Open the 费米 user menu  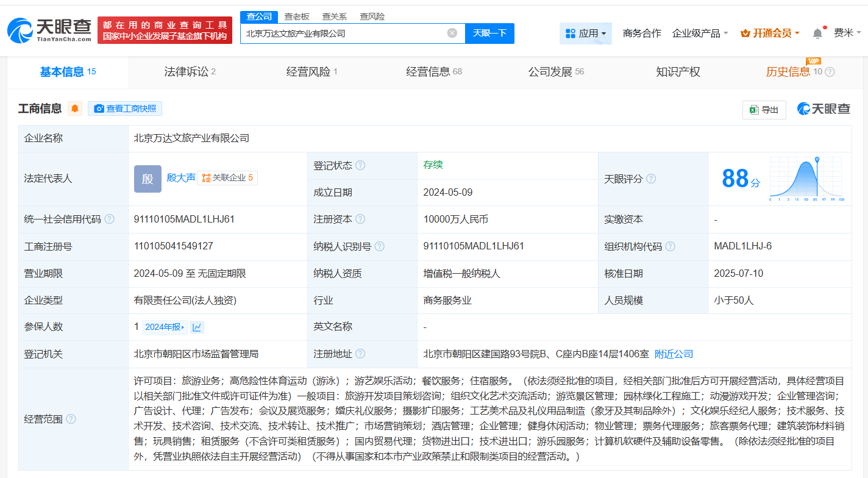click(x=847, y=34)
